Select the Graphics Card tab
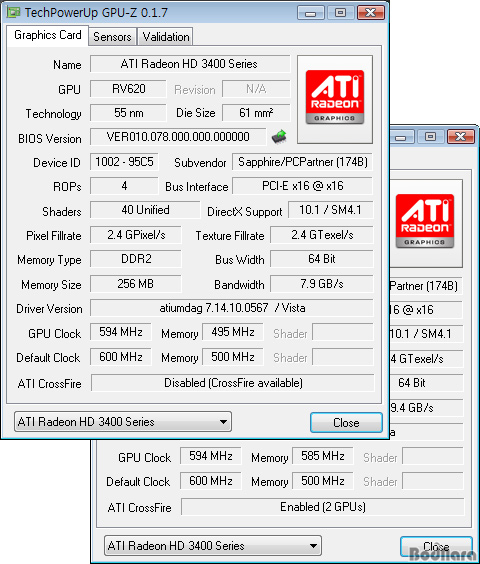This screenshot has width=480, height=564. tap(47, 35)
